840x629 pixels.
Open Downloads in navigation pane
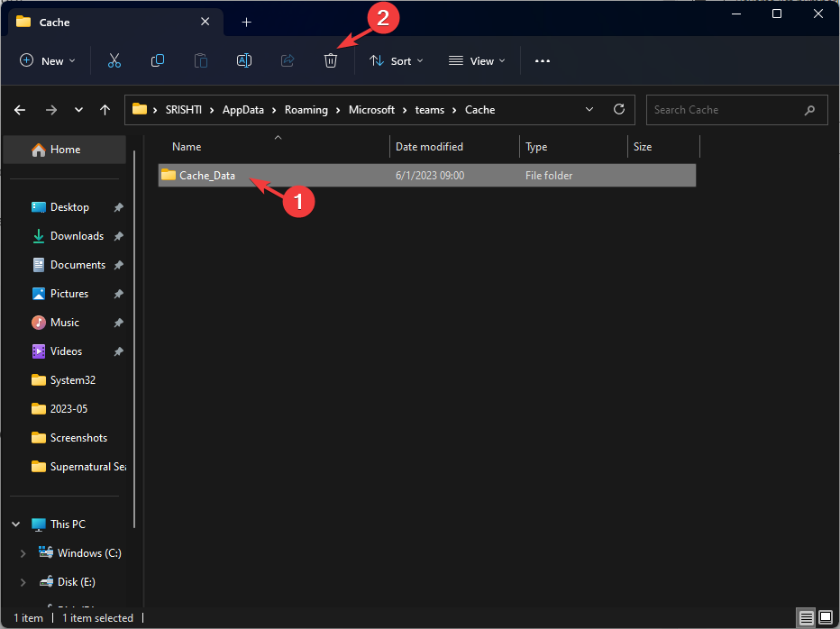(x=78, y=236)
